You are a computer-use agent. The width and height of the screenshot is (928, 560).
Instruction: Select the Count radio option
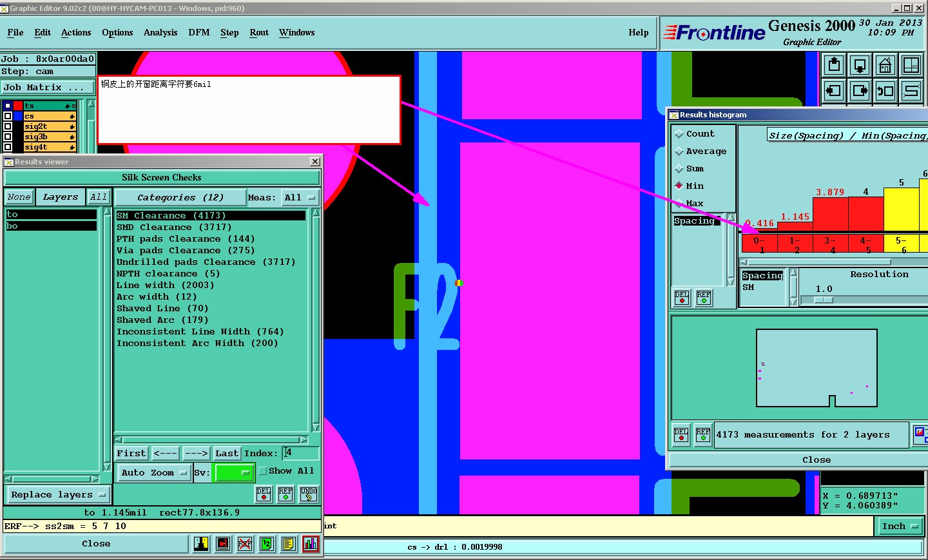[x=679, y=134]
